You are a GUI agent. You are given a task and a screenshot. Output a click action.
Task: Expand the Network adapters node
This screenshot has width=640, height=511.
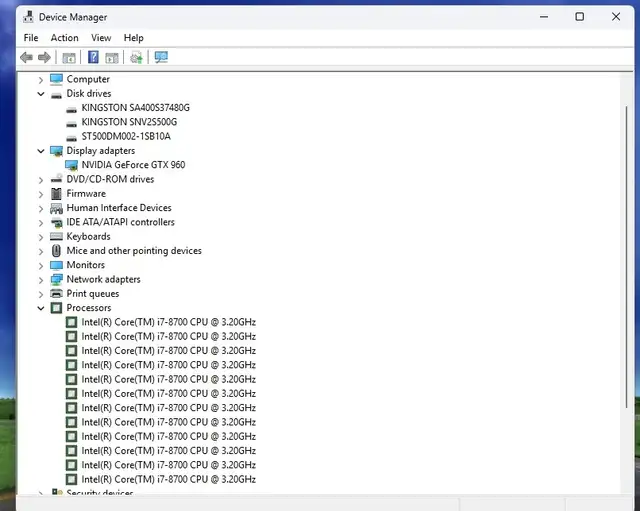click(x=41, y=280)
